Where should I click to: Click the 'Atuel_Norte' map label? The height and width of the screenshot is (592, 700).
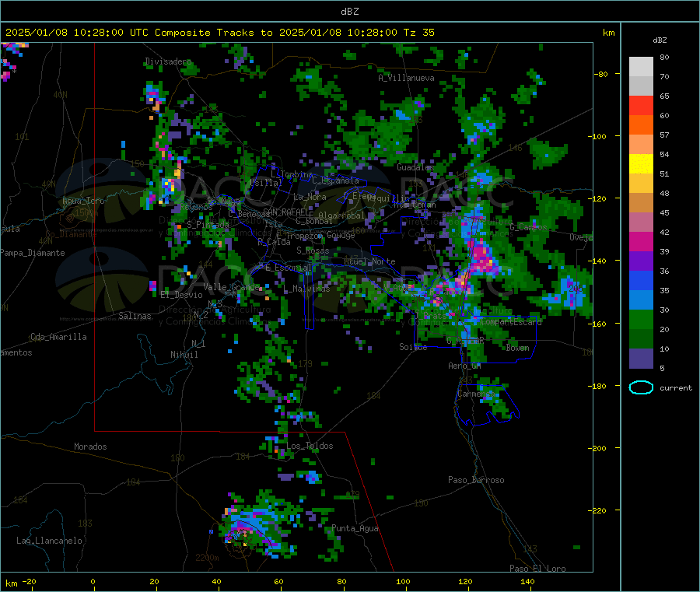[x=369, y=261]
